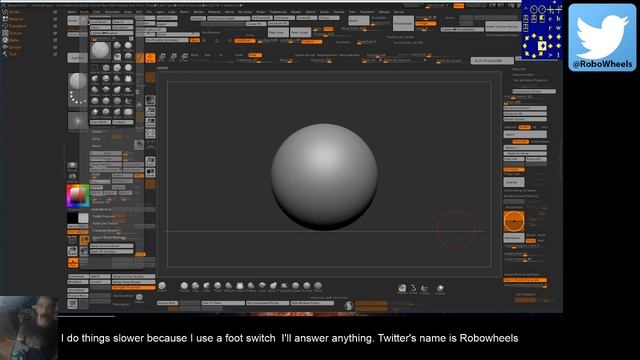Click Load Brush in the Brush palette
Screen dimensions: 640x360
pyautogui.click(x=100, y=22)
